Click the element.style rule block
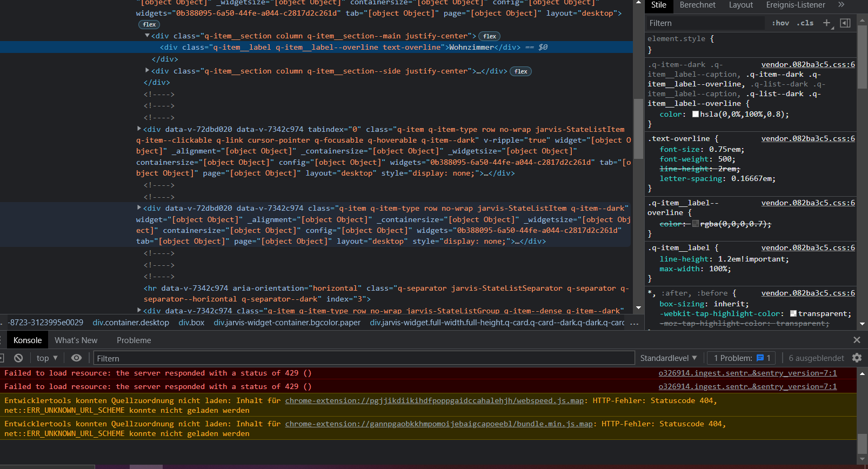Viewport: 868px width, 469px height. (x=751, y=44)
